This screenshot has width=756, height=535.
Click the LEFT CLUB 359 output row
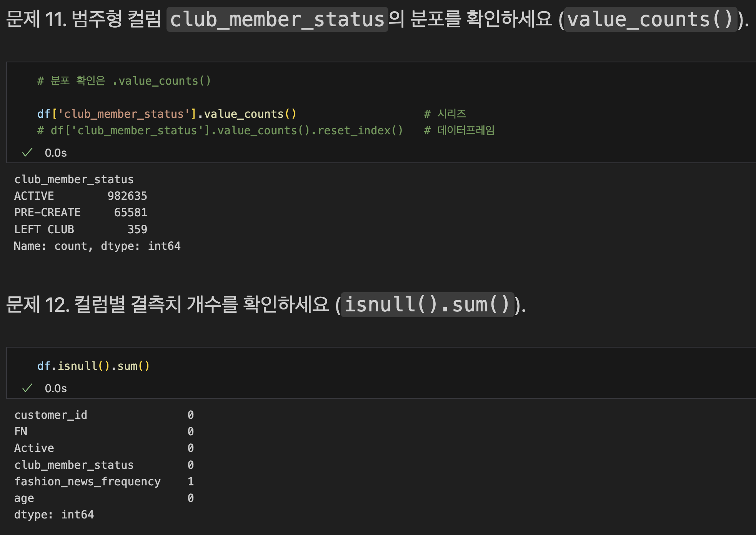coord(80,229)
